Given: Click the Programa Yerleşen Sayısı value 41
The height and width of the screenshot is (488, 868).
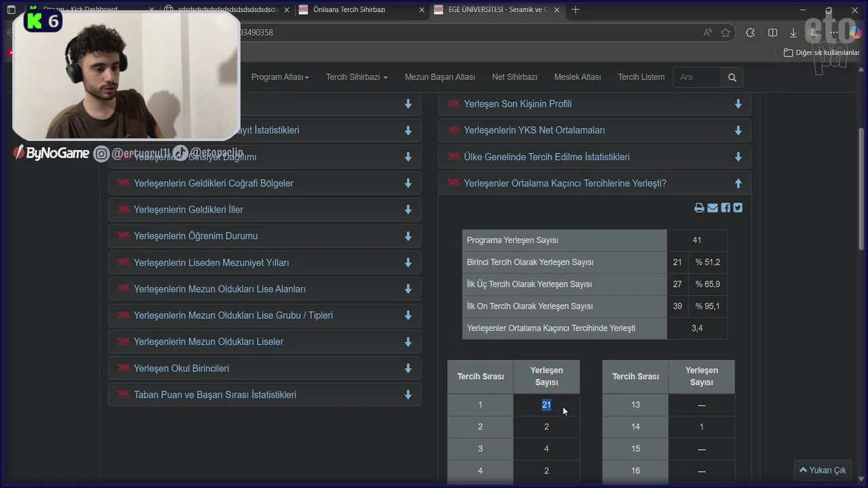Looking at the screenshot, I should pos(697,241).
